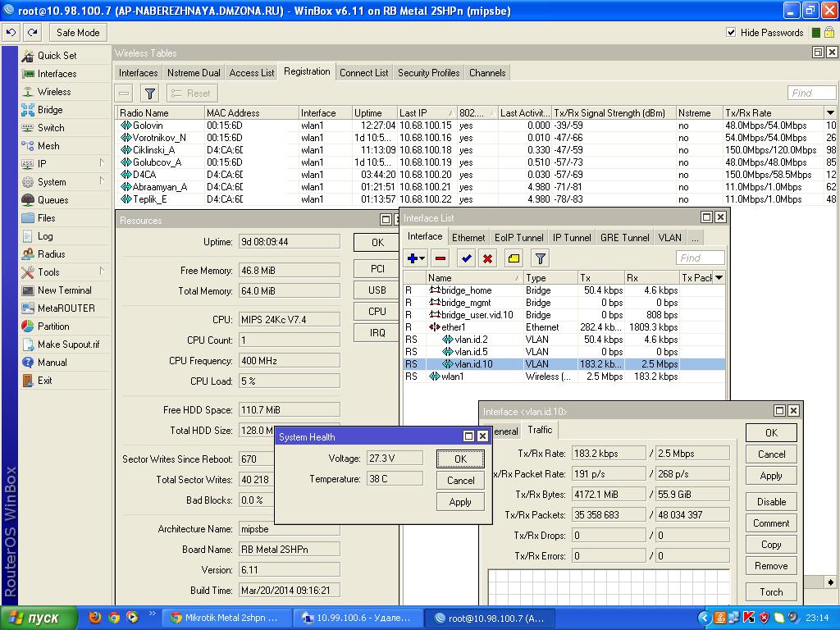
Task: Switch to the Security Profiles tab
Action: (428, 73)
